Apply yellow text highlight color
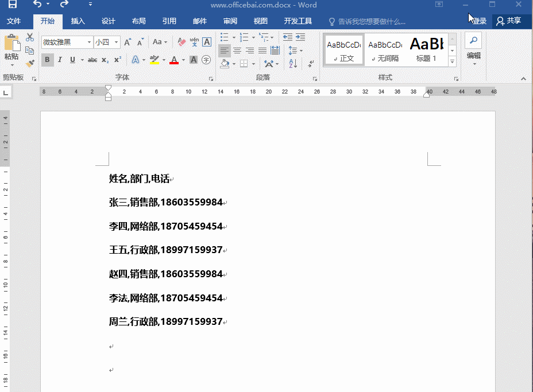 (x=155, y=60)
